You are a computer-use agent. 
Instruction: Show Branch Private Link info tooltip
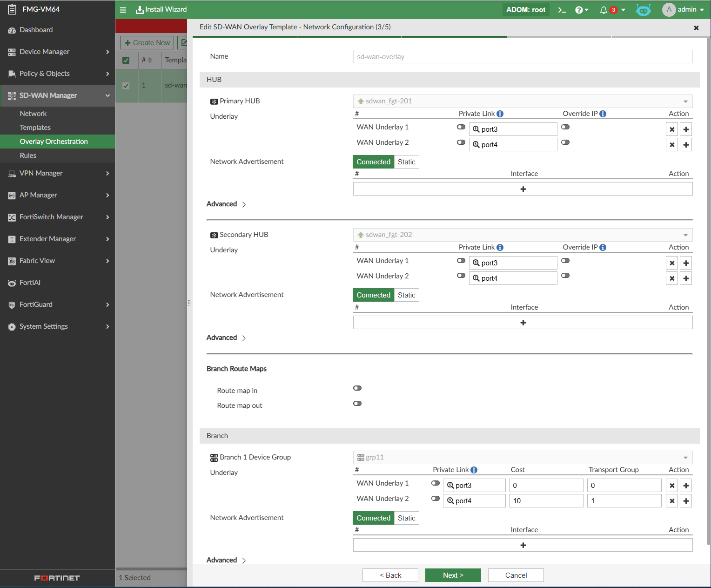pyautogui.click(x=474, y=470)
